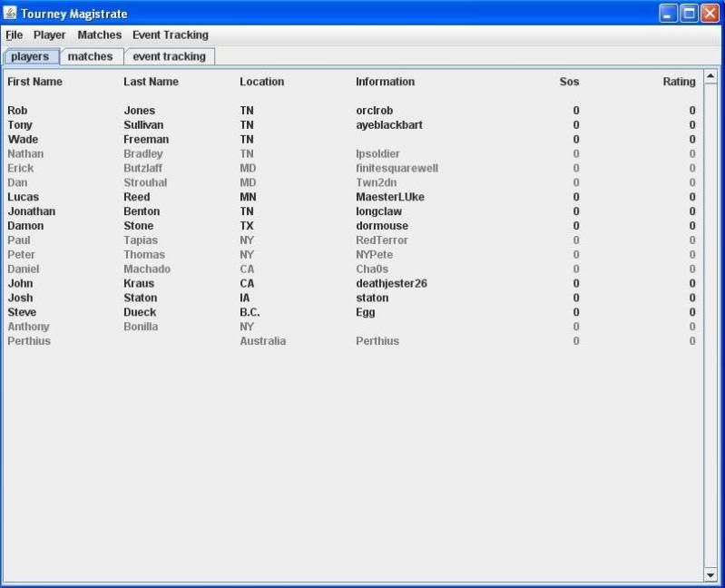The width and height of the screenshot is (725, 588).
Task: Open the Player menu
Action: coord(50,35)
